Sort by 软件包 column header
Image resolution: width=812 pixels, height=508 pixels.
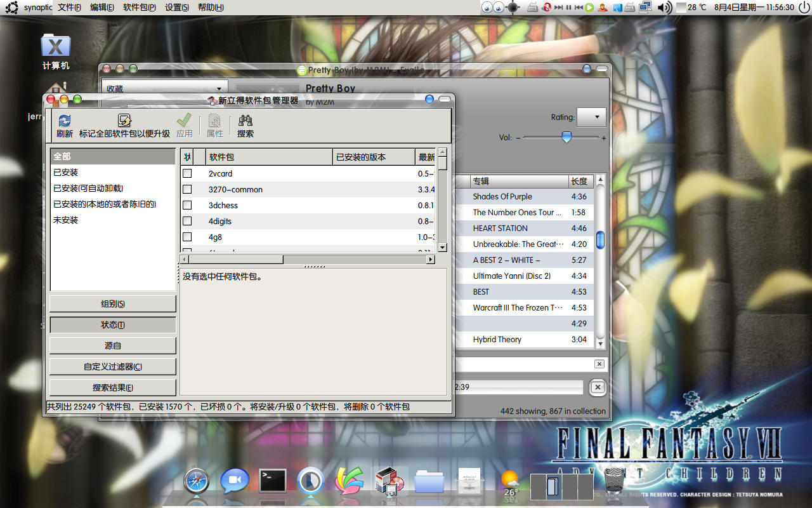[x=269, y=157]
